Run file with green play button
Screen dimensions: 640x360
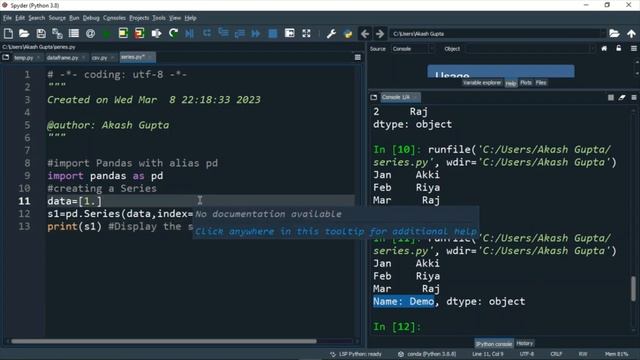tap(107, 33)
